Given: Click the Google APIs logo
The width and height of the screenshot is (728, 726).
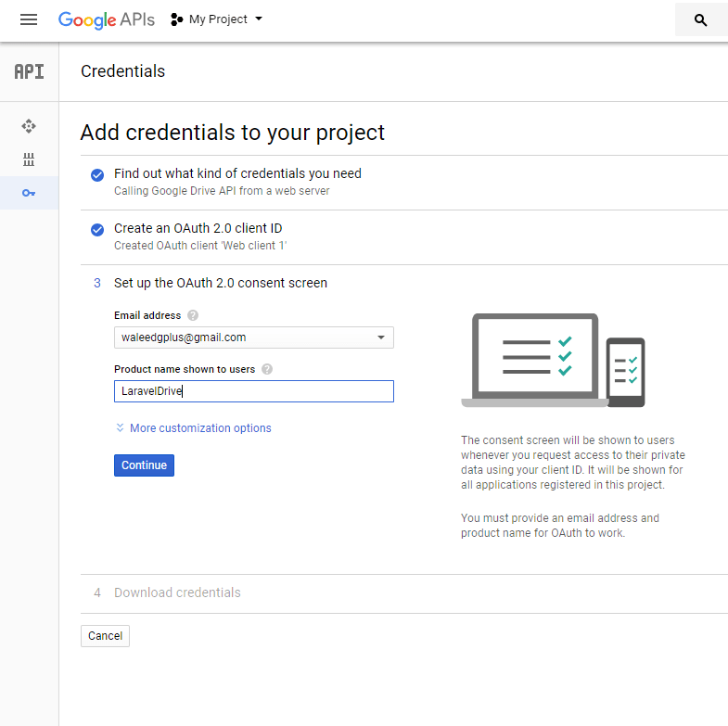Looking at the screenshot, I should click(x=107, y=19).
